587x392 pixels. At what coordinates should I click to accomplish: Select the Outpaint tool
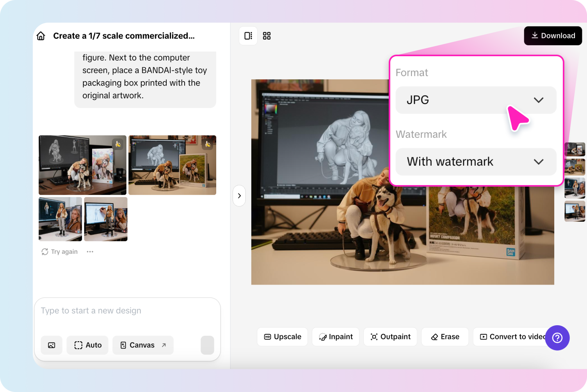390,337
